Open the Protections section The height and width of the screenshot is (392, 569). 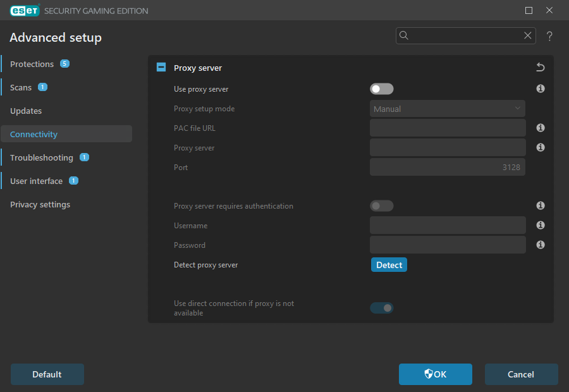point(32,64)
